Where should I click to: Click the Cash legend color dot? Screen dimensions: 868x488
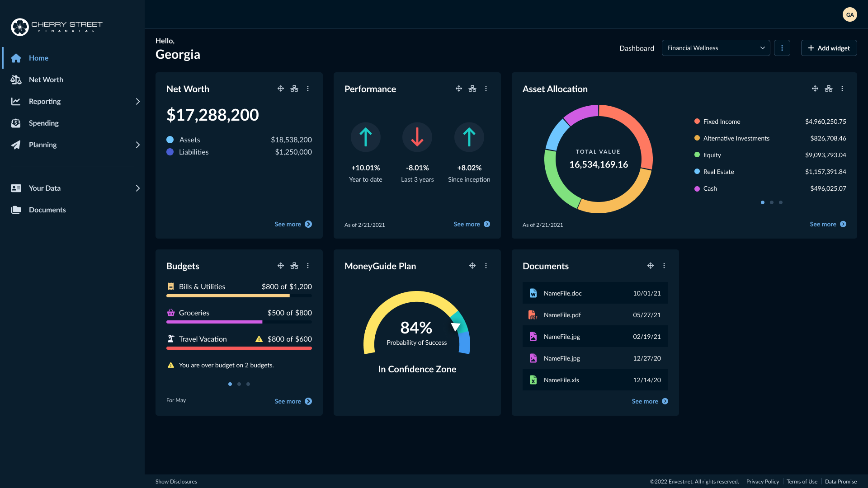click(x=697, y=188)
